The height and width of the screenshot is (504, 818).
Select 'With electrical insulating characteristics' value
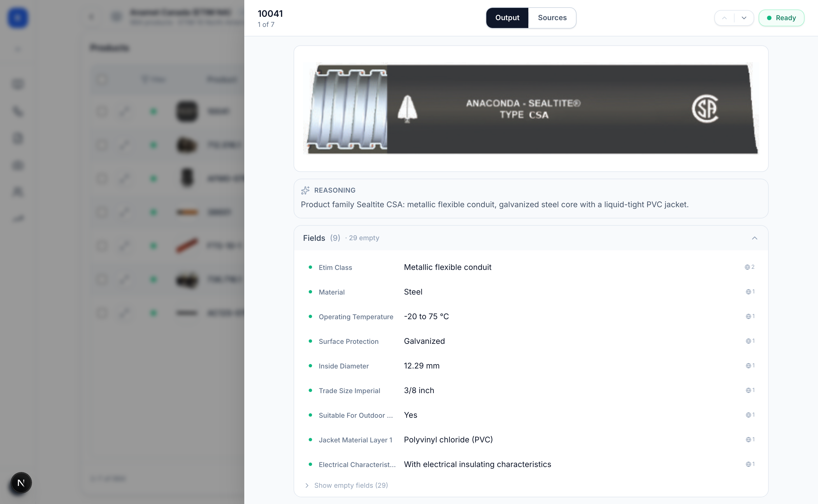477,465
